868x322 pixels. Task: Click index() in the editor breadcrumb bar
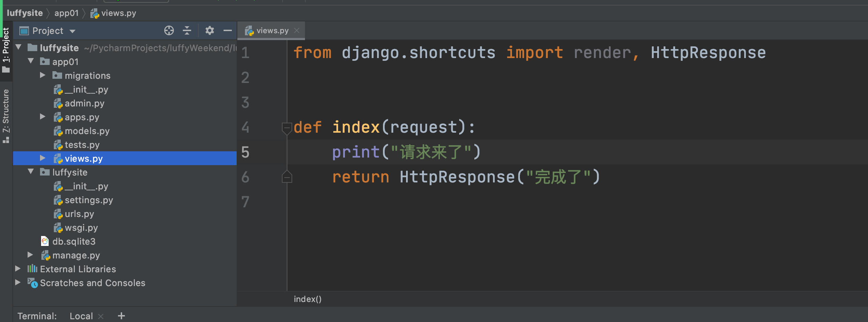point(308,299)
